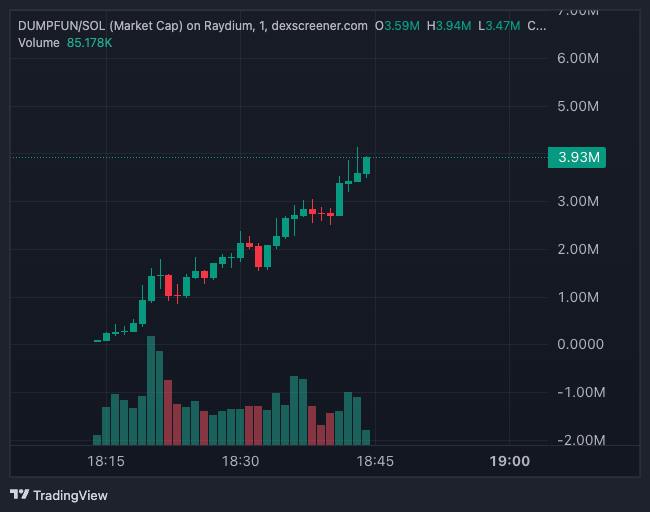Click the 5.00M price axis label

point(577,106)
